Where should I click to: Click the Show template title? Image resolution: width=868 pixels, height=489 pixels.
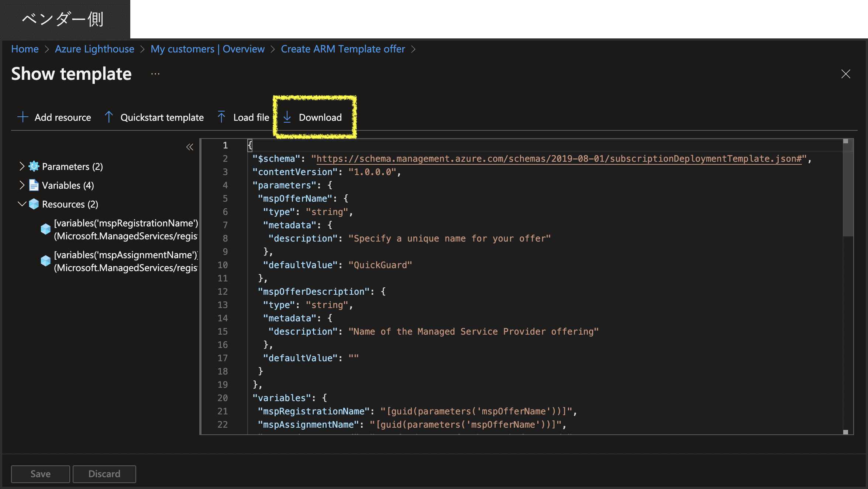pos(71,74)
